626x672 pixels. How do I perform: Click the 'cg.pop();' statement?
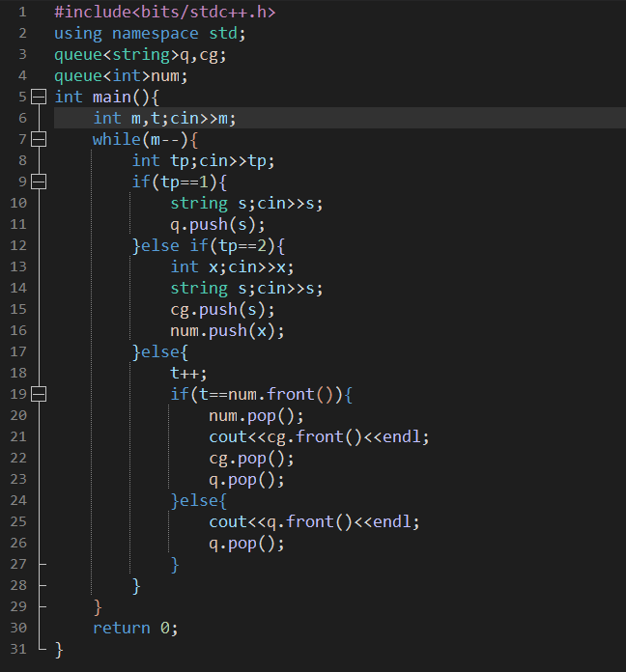252,458
